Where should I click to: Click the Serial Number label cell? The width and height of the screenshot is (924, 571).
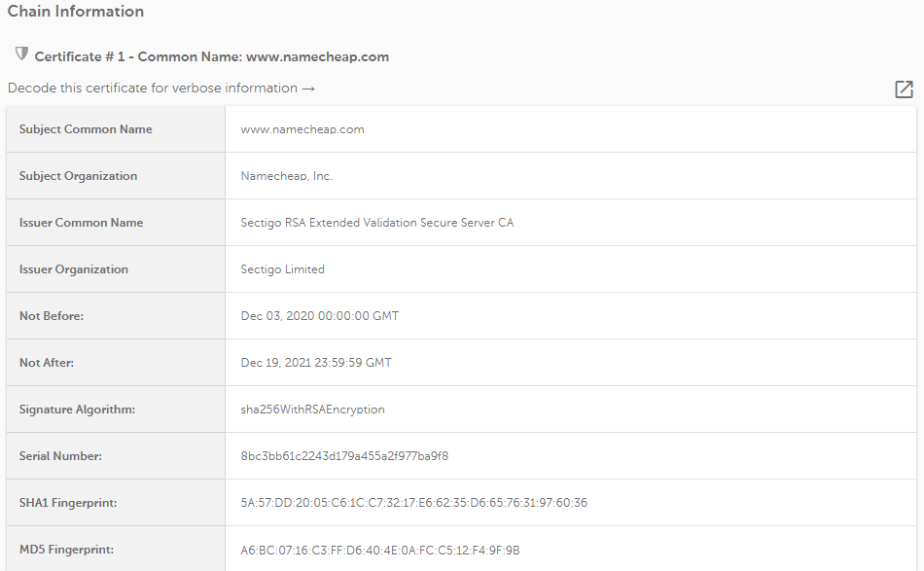pos(116,455)
